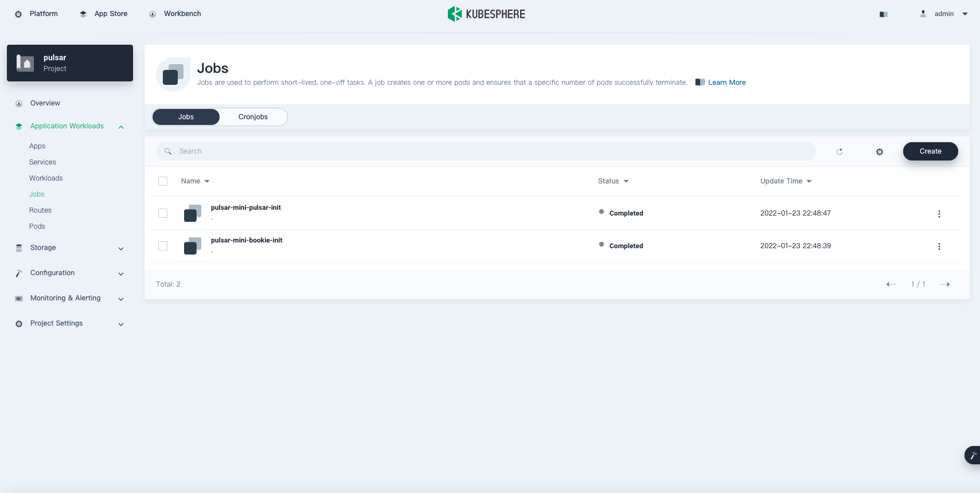The image size is (980, 493).
Task: Create a new job
Action: pyautogui.click(x=931, y=151)
